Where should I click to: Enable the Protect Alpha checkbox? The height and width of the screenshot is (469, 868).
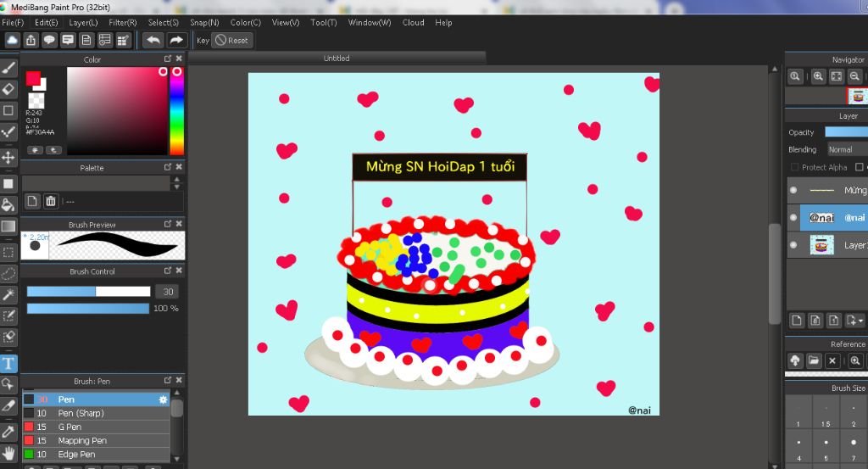click(794, 167)
